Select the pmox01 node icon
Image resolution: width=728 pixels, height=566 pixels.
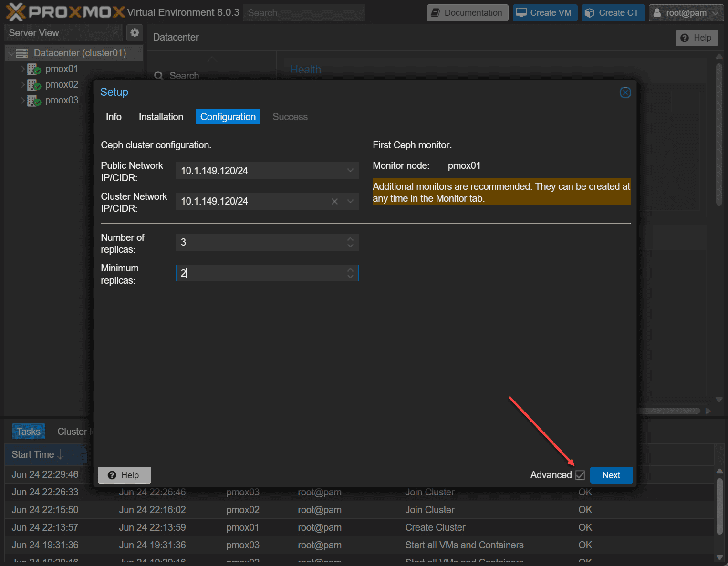[x=34, y=69]
